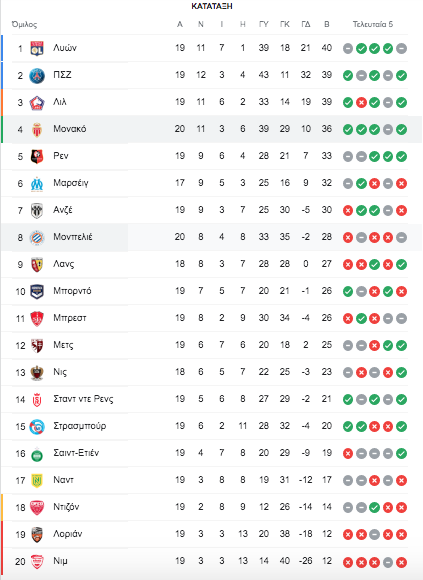Screen dimensions: 423x580
Task: Click the Montpellier (Μονπελιέ) club logo
Action: click(x=37, y=237)
